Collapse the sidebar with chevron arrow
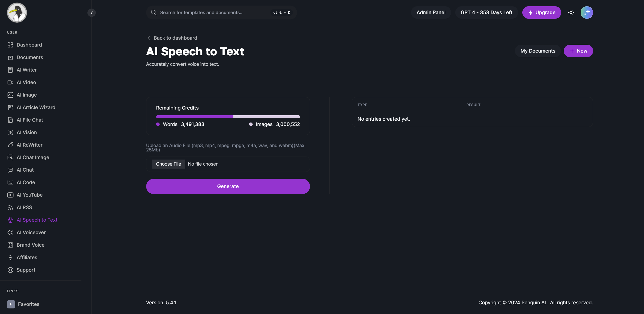The image size is (644, 314). tap(92, 13)
